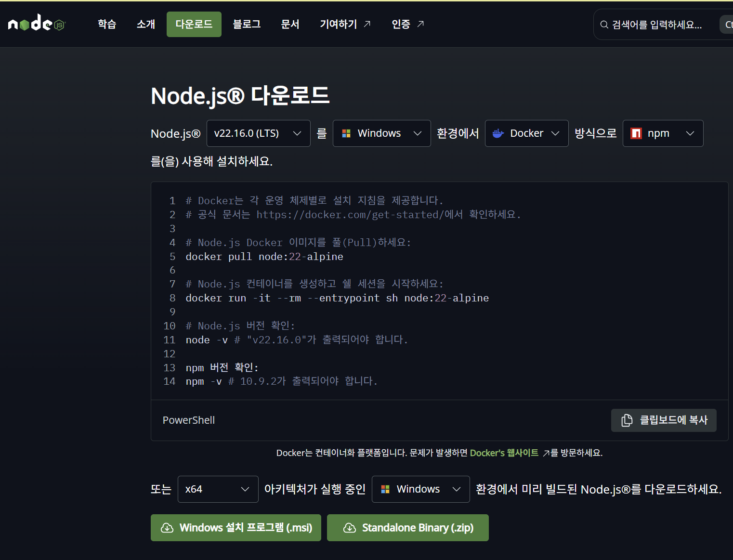Click the external arrow icon next to 인증
Image resolution: width=733 pixels, height=560 pixels.
(420, 24)
